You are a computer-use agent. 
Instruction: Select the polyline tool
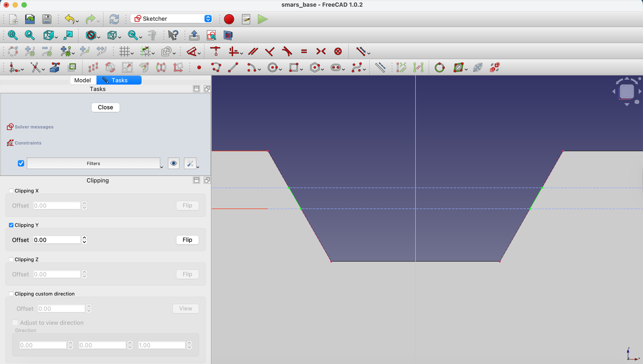coord(216,68)
